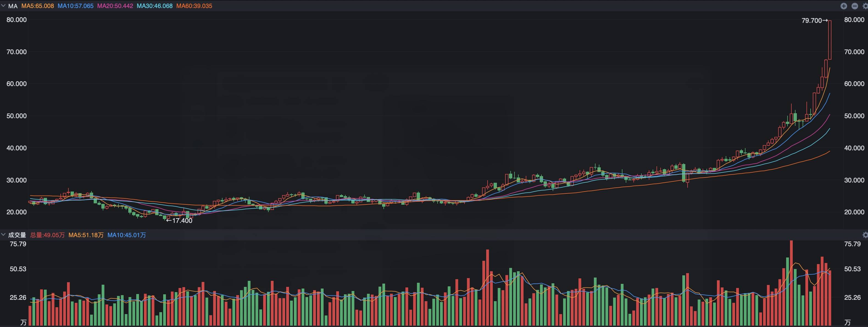This screenshot has height=327, width=868.
Task: Zoom out chart with minus icon
Action: 855,6
